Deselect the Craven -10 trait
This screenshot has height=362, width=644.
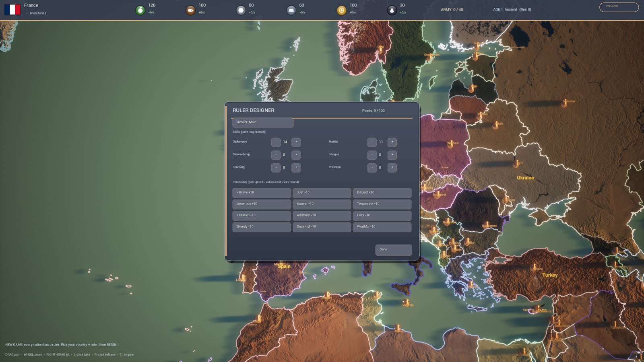[x=262, y=216]
